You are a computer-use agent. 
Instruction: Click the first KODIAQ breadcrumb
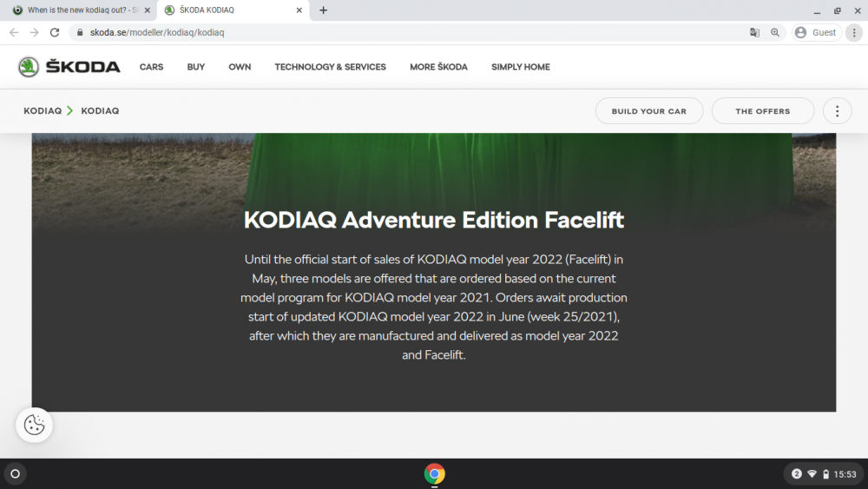(43, 111)
